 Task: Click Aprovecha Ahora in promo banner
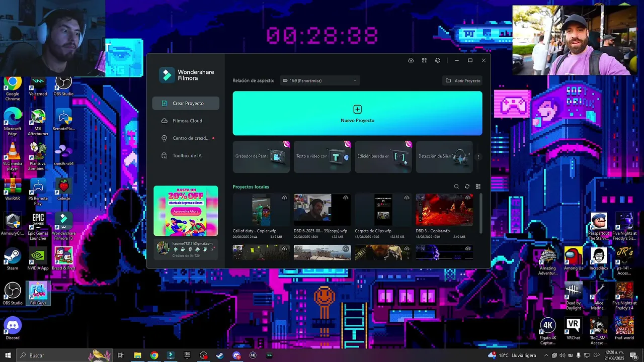186,212
